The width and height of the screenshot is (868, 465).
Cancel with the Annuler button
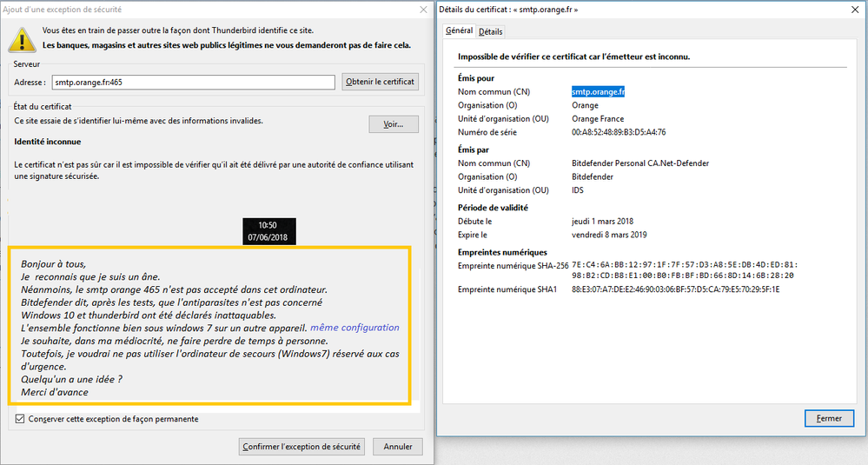point(397,446)
